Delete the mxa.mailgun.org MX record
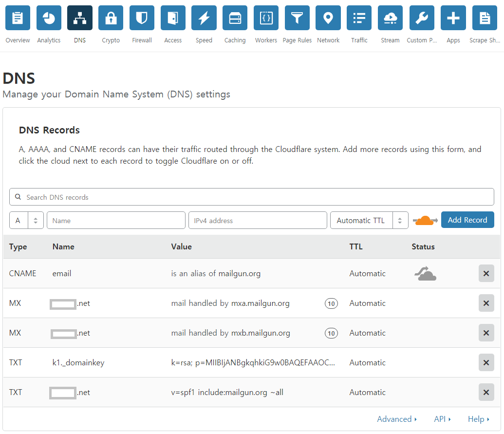Viewport: 504px width, 434px height. click(x=486, y=303)
